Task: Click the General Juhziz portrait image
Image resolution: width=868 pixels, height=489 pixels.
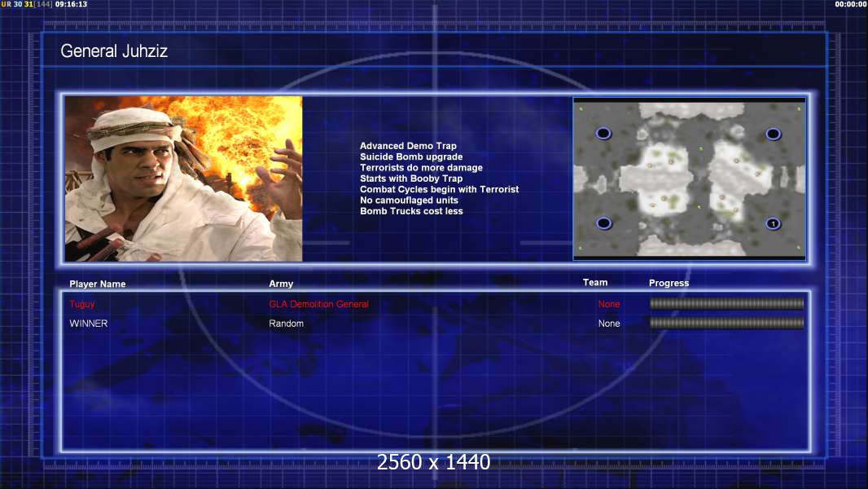Action: click(183, 178)
